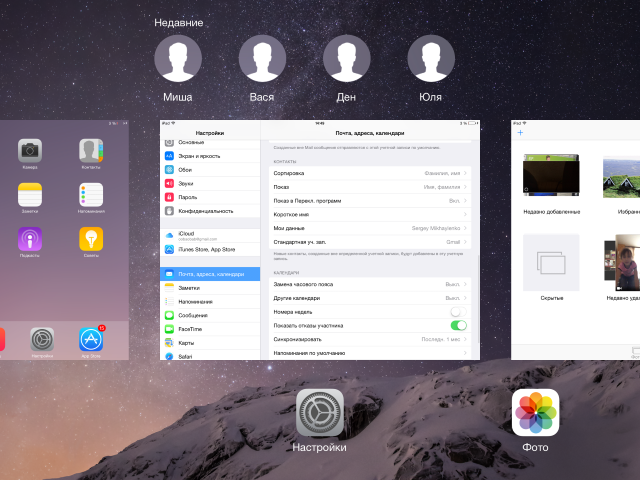Open the Настройки app icon below the cards
The image size is (640, 480).
(320, 413)
